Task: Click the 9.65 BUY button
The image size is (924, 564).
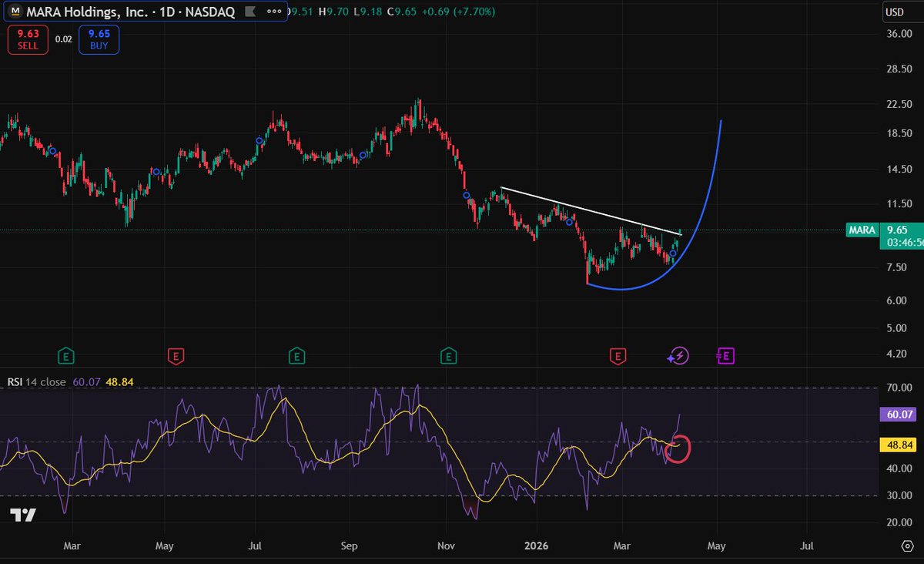Action: 99,39
